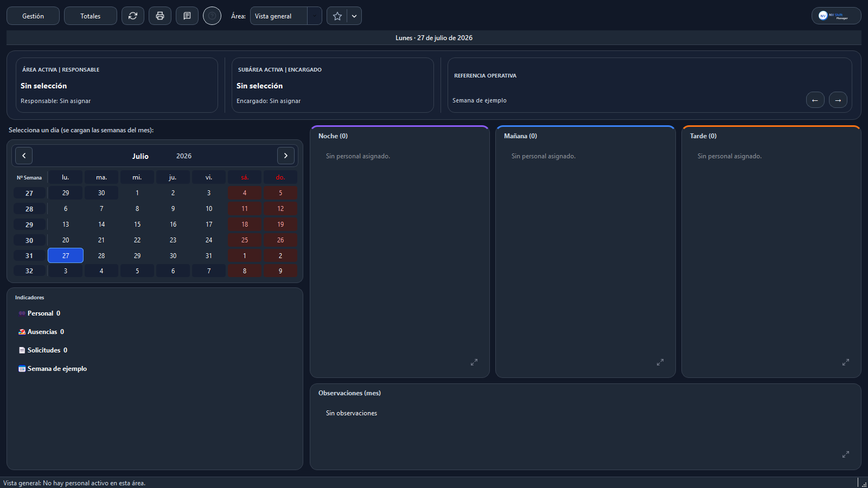Click the Lunes 27 de julio de 2026 date bar
Viewport: 868px width, 488px height.
(434, 38)
